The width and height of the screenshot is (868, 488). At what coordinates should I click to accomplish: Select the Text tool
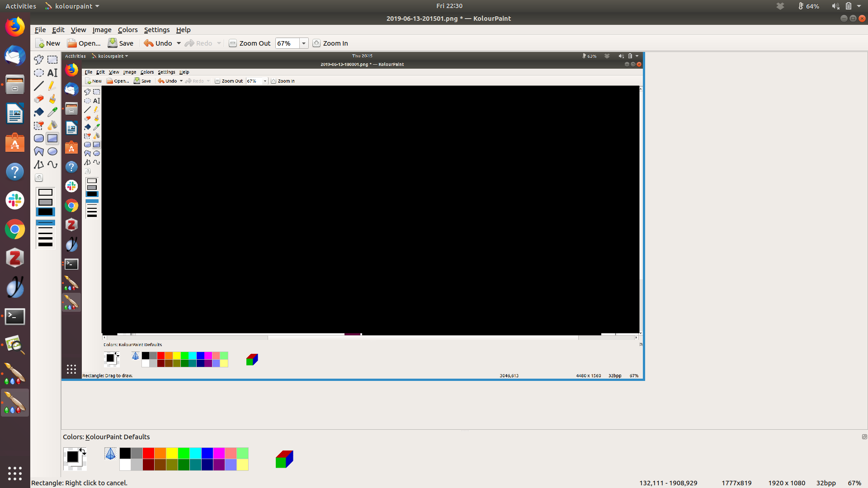pyautogui.click(x=52, y=72)
